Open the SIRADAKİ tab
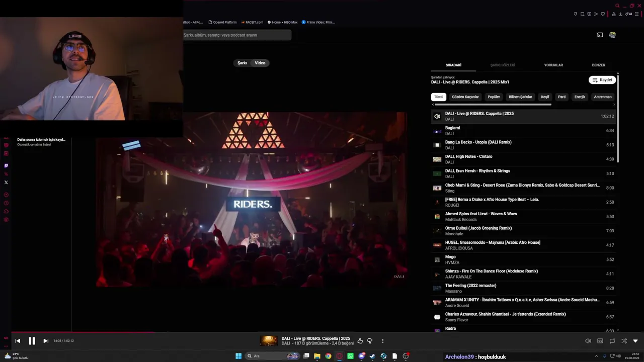Image resolution: width=644 pixels, height=362 pixels. pos(453,65)
